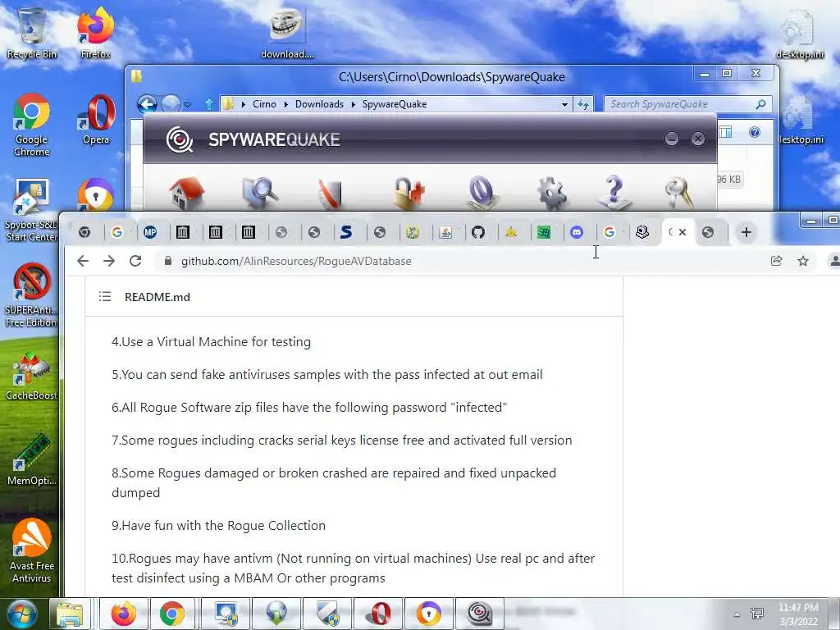The image size is (840, 630).
Task: Click line "9.Have fun with the Rogue Collection"
Action: click(x=218, y=526)
